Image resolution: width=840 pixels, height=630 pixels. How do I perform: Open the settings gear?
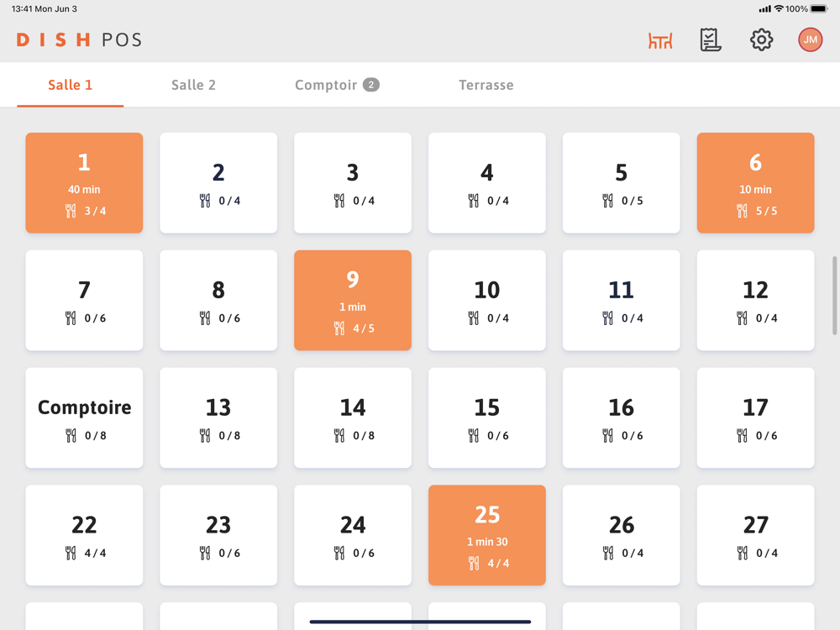tap(761, 40)
